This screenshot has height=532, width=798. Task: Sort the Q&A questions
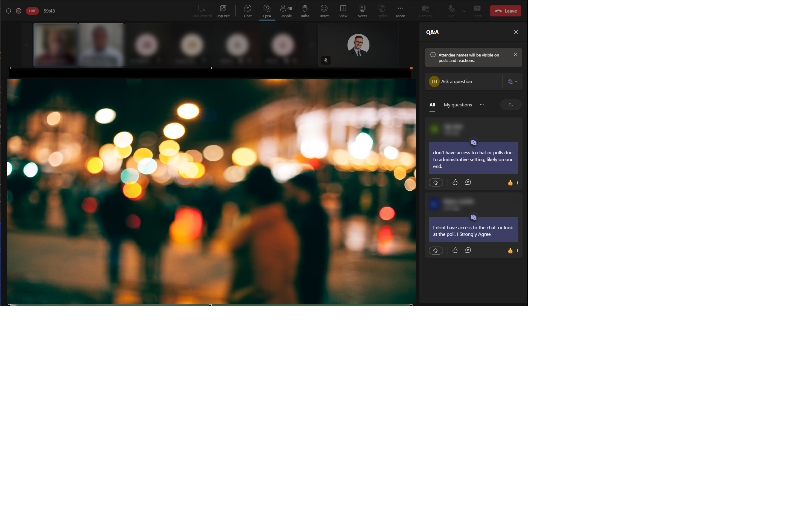510,105
